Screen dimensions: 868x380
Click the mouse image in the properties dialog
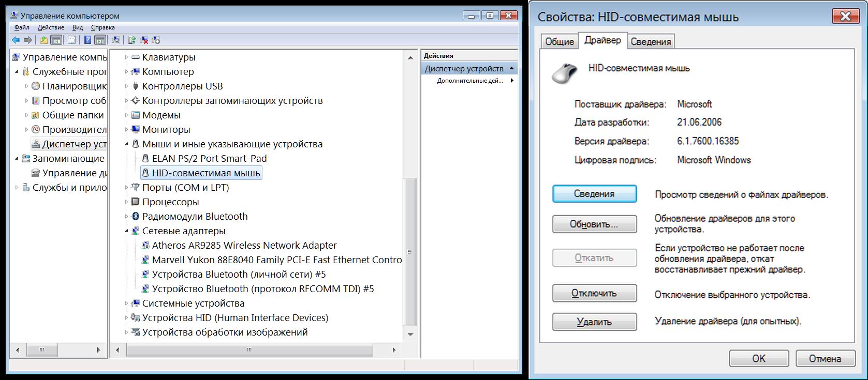click(565, 73)
